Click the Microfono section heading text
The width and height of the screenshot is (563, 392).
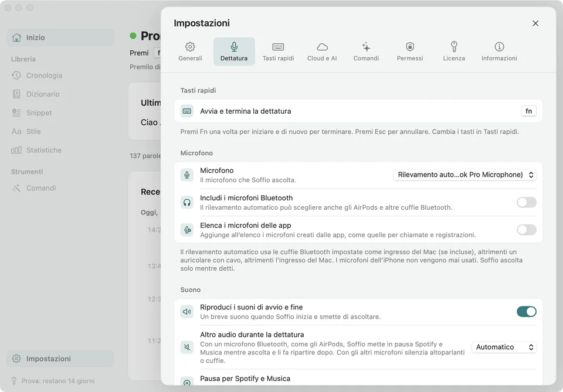pyautogui.click(x=196, y=153)
